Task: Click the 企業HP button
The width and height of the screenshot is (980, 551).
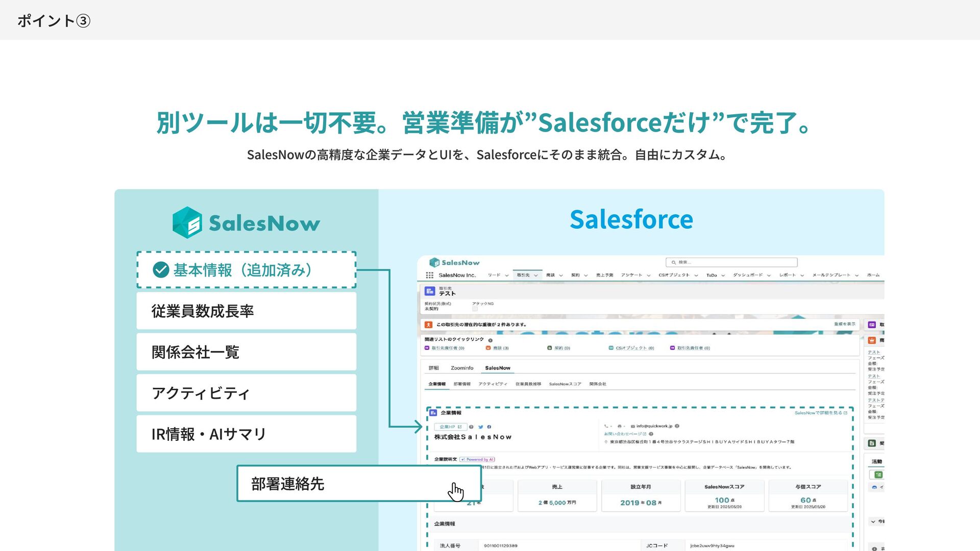Action: pos(451,427)
